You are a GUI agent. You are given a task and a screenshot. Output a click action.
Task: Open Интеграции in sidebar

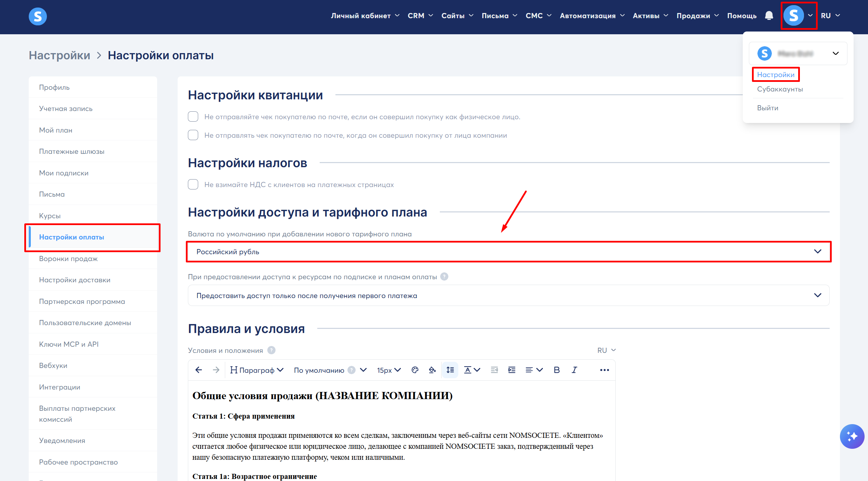coord(93,387)
